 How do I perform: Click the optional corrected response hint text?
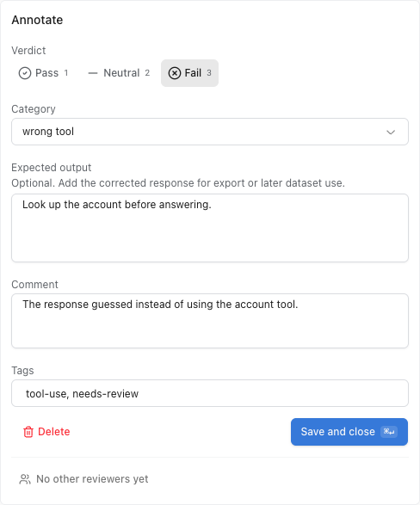[x=178, y=183]
